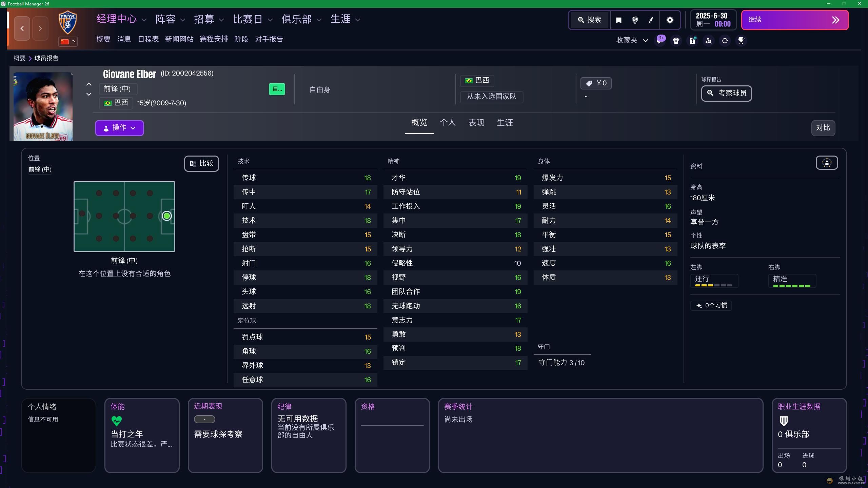This screenshot has width=868, height=488.
Task: Click the 继续 continue button
Action: tap(795, 20)
